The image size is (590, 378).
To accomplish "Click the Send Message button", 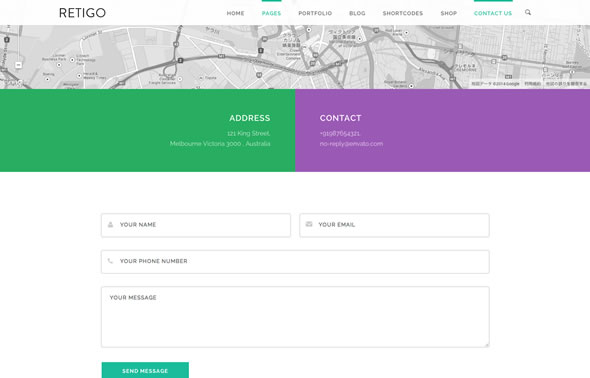I will pos(145,370).
